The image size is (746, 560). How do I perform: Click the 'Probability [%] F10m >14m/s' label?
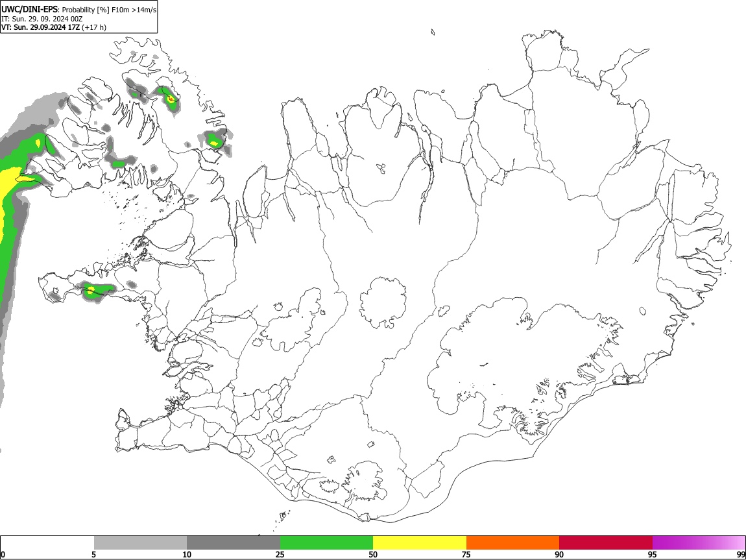pyautogui.click(x=109, y=10)
